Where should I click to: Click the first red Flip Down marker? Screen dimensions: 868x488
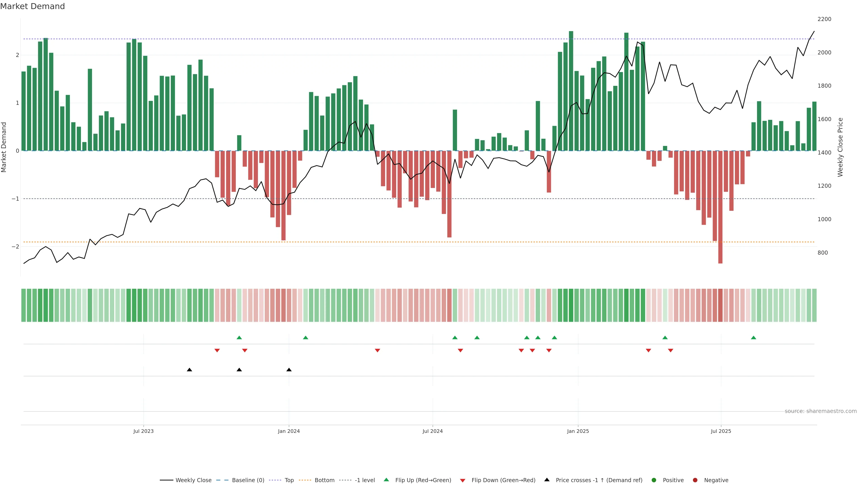pos(217,351)
